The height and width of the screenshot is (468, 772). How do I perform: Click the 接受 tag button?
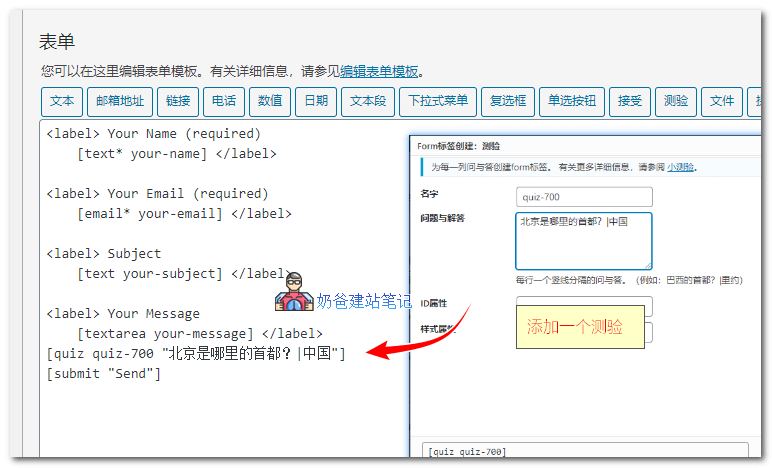[630, 101]
